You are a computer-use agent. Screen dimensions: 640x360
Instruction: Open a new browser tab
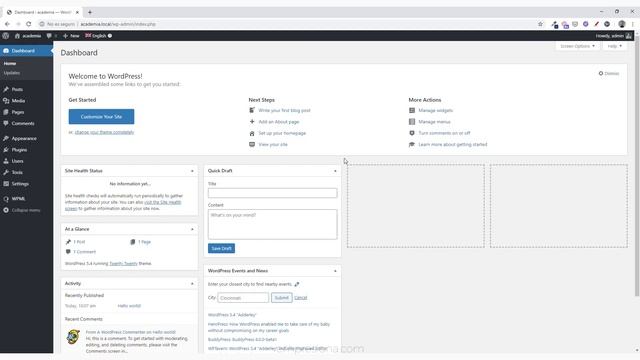[x=90, y=12]
